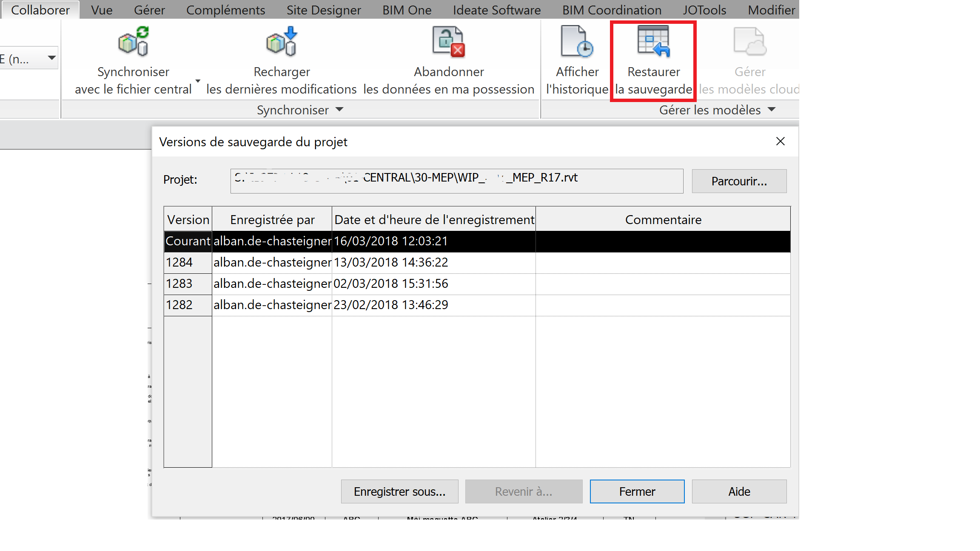Click Synchroniser avec le fichier central icon
The height and width of the screenshot is (551, 980).
tap(133, 42)
